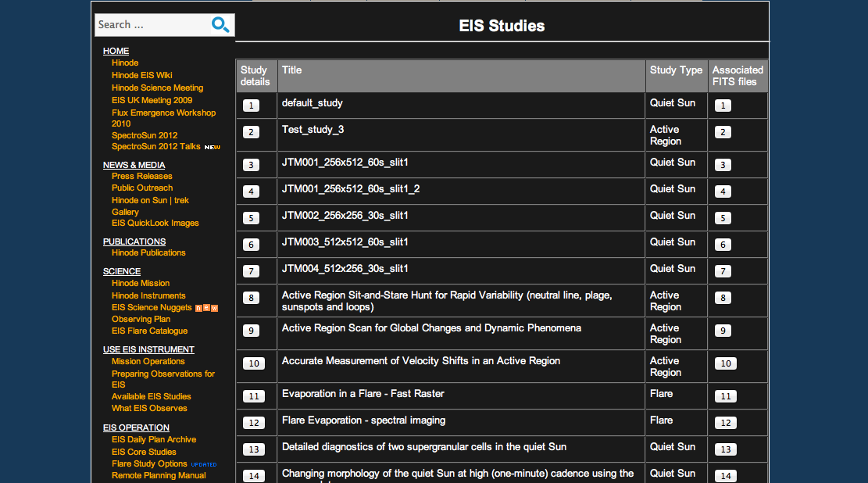Image resolution: width=868 pixels, height=483 pixels.
Task: Open the EIS Flare Catalogue link
Action: 149,331
